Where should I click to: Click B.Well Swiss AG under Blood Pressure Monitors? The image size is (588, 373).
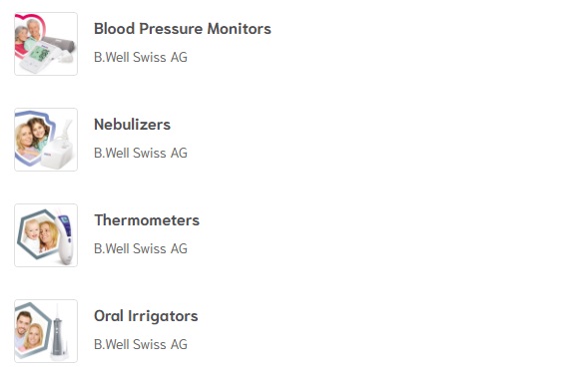141,57
